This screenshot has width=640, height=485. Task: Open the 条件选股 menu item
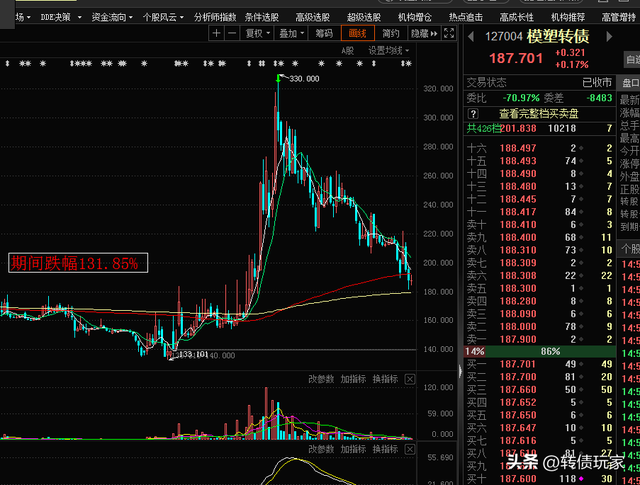[262, 17]
